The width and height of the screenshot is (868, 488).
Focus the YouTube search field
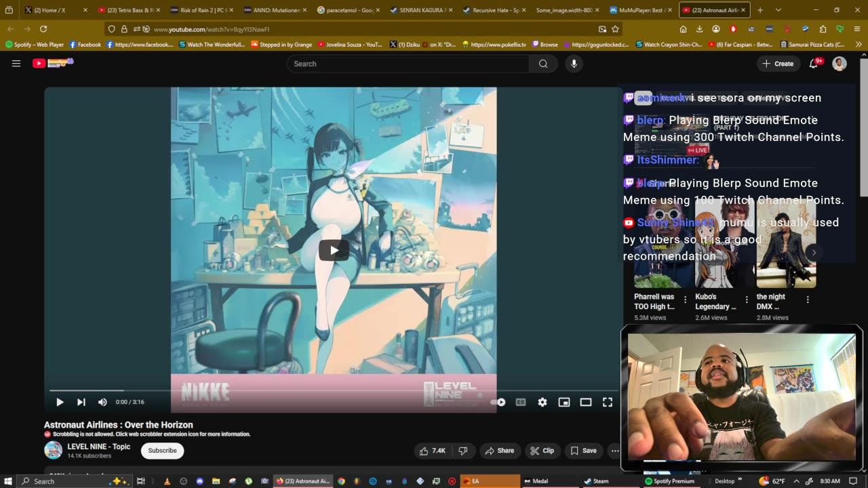tap(408, 64)
